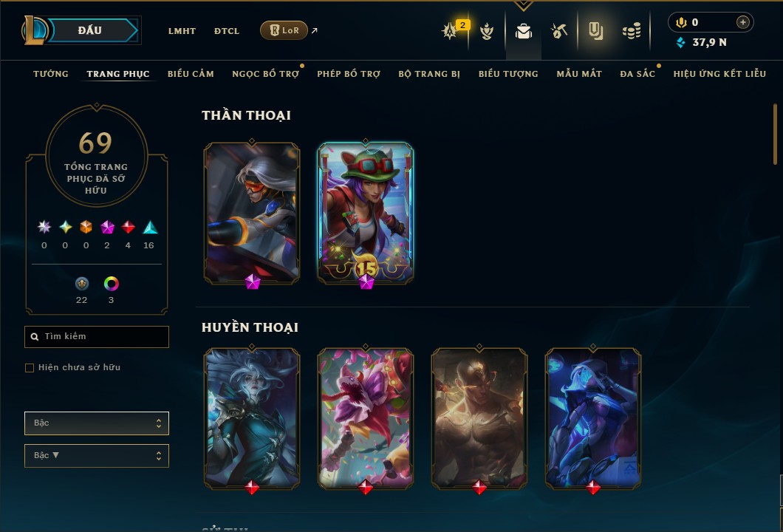Click the vertical scrollbar thumb
Viewport: 783px width, 532px height.
coord(775,134)
